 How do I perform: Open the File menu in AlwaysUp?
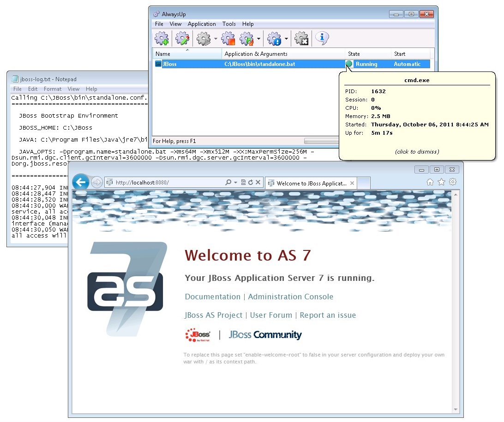(x=159, y=24)
